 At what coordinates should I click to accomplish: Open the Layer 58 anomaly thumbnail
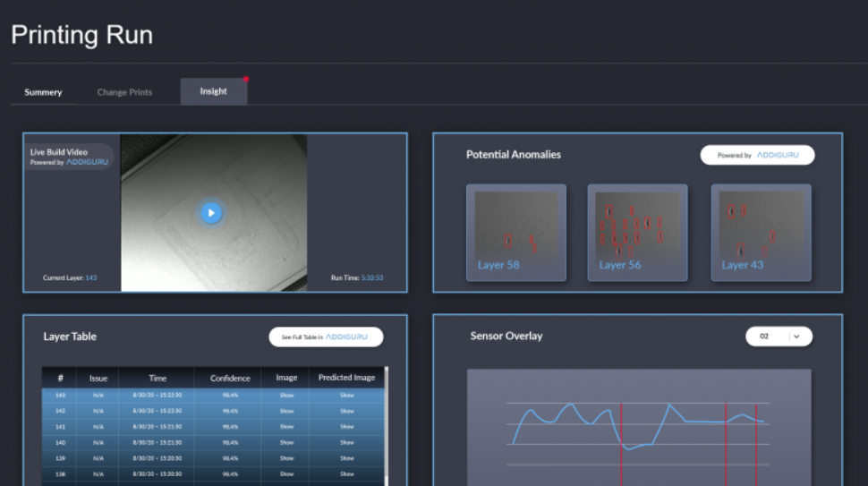(x=516, y=233)
